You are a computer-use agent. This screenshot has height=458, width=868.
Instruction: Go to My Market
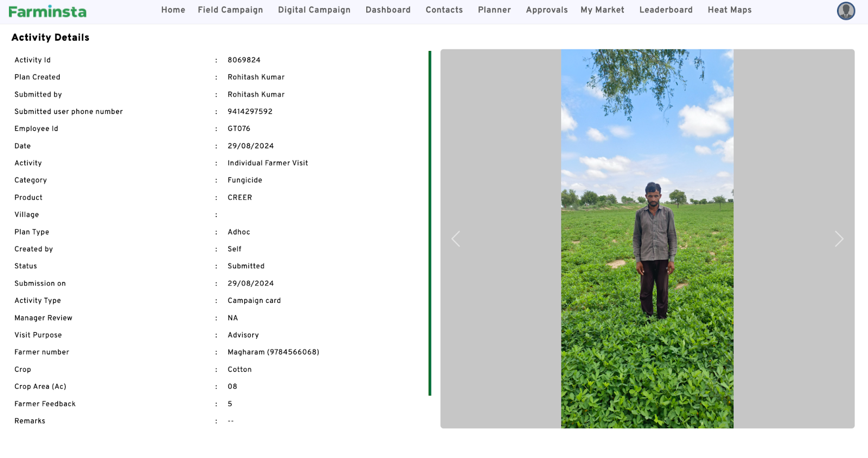tap(602, 10)
